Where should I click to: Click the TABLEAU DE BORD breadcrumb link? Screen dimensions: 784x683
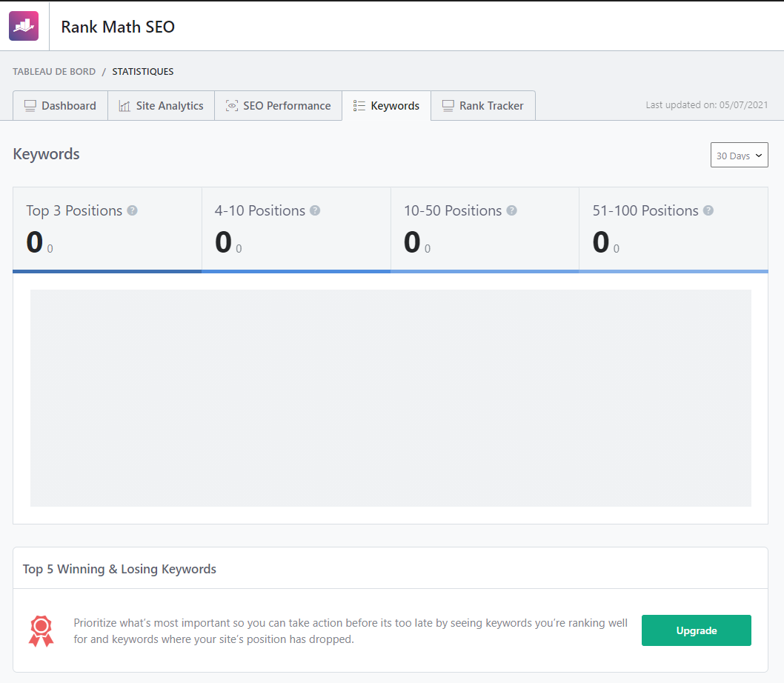tap(53, 71)
